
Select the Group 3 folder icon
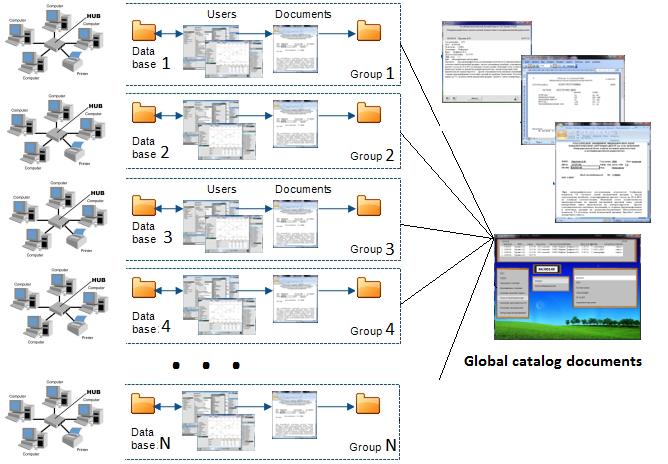tap(370, 207)
